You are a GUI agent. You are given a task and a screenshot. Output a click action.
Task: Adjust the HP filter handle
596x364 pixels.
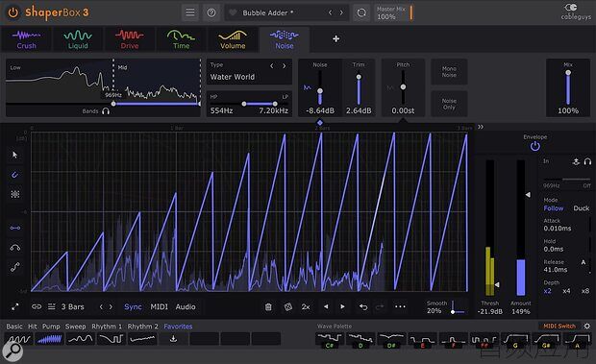click(x=244, y=104)
